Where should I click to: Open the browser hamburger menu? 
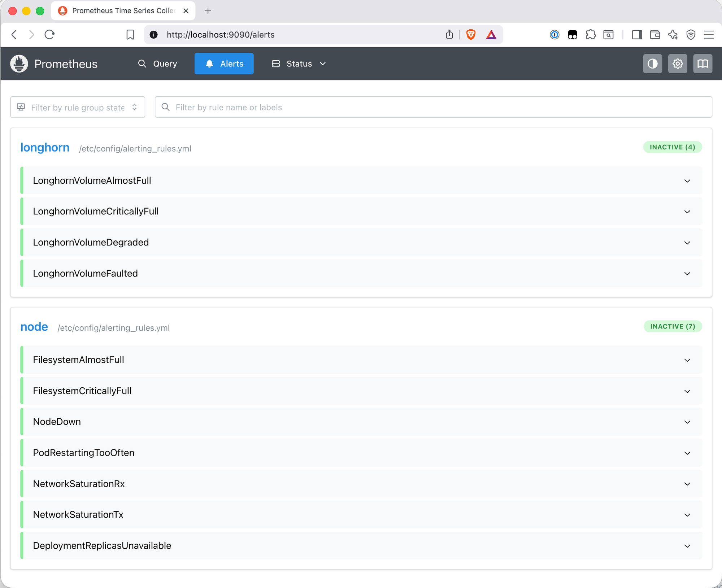tap(709, 35)
